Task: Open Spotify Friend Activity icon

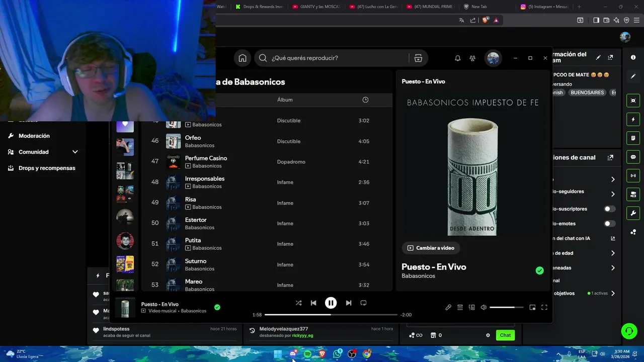Action: point(472,58)
